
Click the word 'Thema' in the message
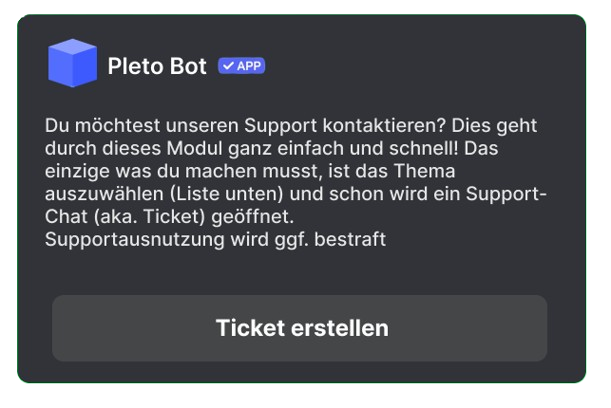point(424,171)
